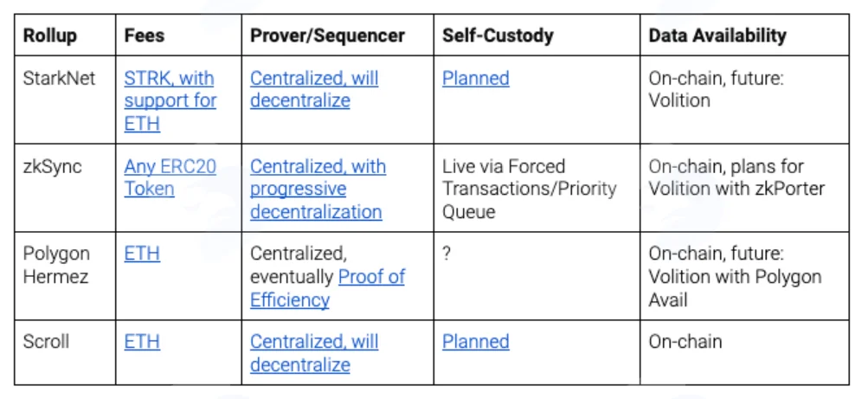Select the Rollup column header cell
Viewport: 868px width, 399px height.
pyautogui.click(x=65, y=35)
